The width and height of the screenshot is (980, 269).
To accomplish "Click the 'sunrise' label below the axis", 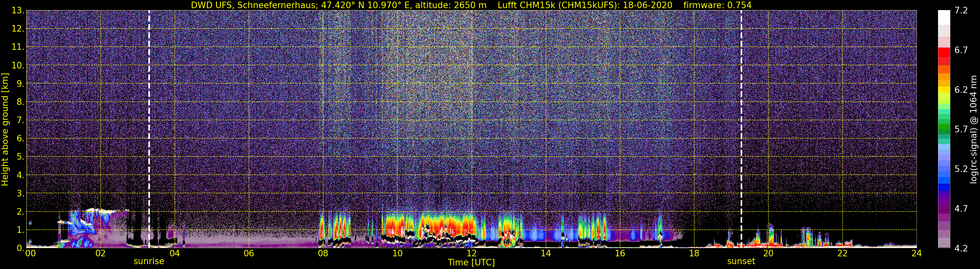I will click(x=149, y=262).
